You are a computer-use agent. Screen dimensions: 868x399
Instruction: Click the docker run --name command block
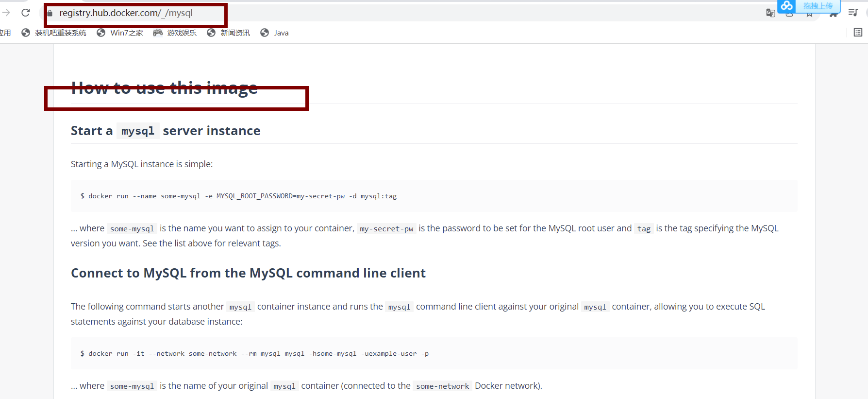point(434,196)
